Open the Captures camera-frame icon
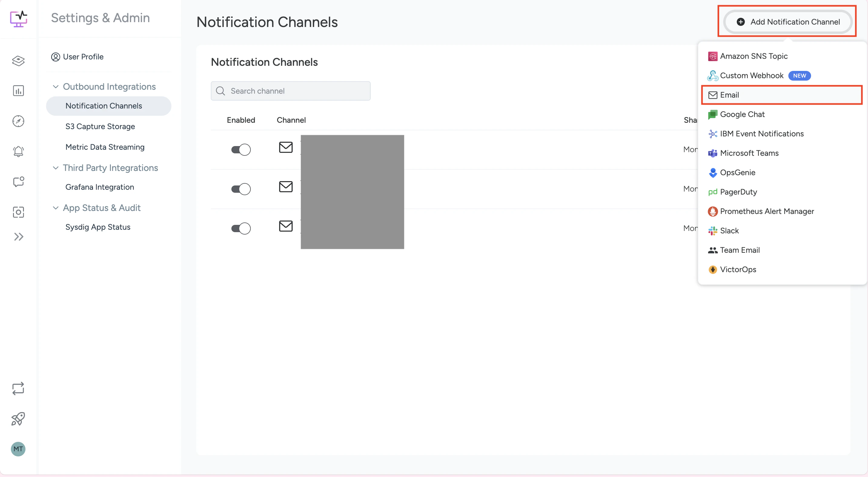The width and height of the screenshot is (868, 477). [x=18, y=212]
